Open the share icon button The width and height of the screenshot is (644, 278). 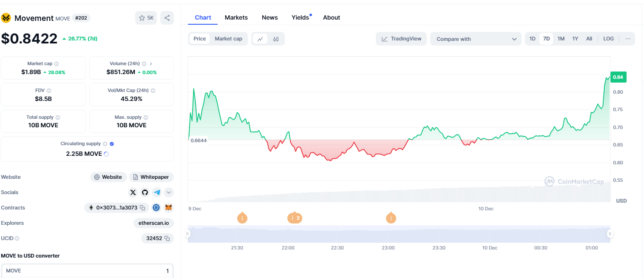167,18
